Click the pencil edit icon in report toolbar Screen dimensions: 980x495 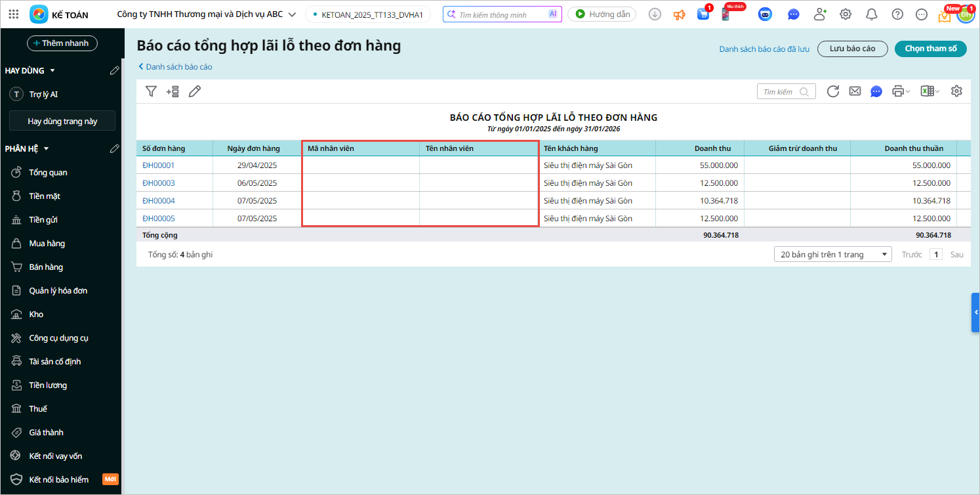pyautogui.click(x=195, y=92)
